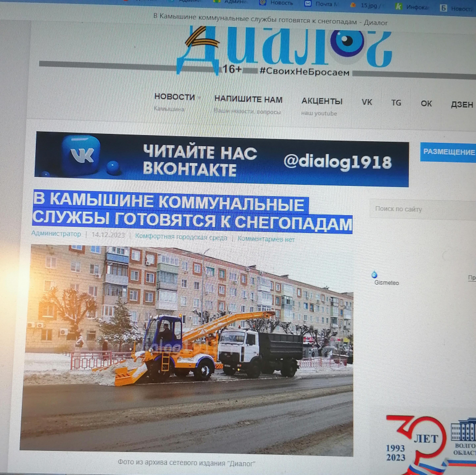Click the Администратор author link
Image resolution: width=476 pixels, height=475 pixels.
coord(56,234)
